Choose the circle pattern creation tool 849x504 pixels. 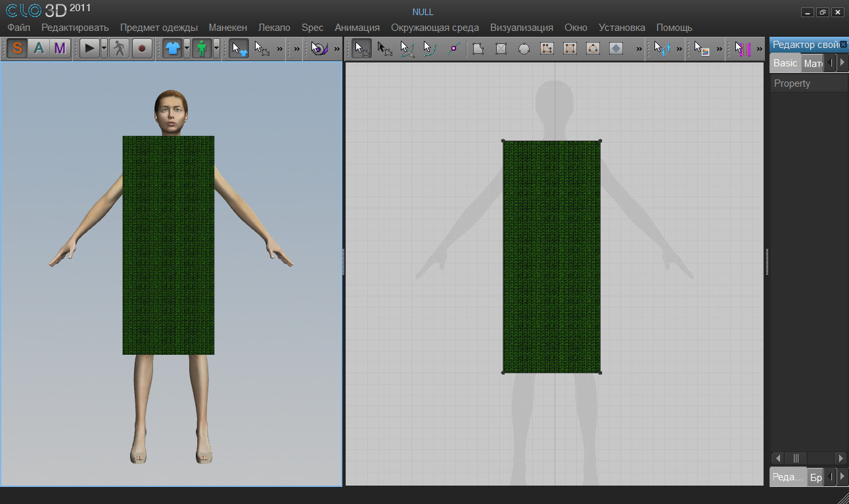point(524,49)
